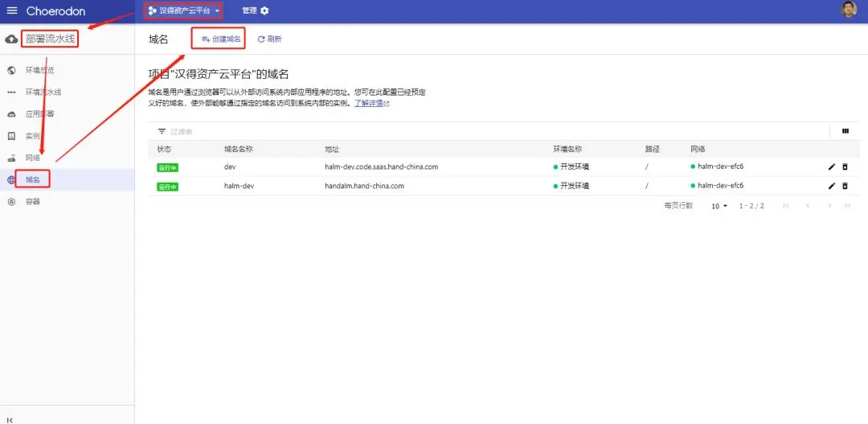Click the 运行中 status badge for halm-dev

(168, 187)
